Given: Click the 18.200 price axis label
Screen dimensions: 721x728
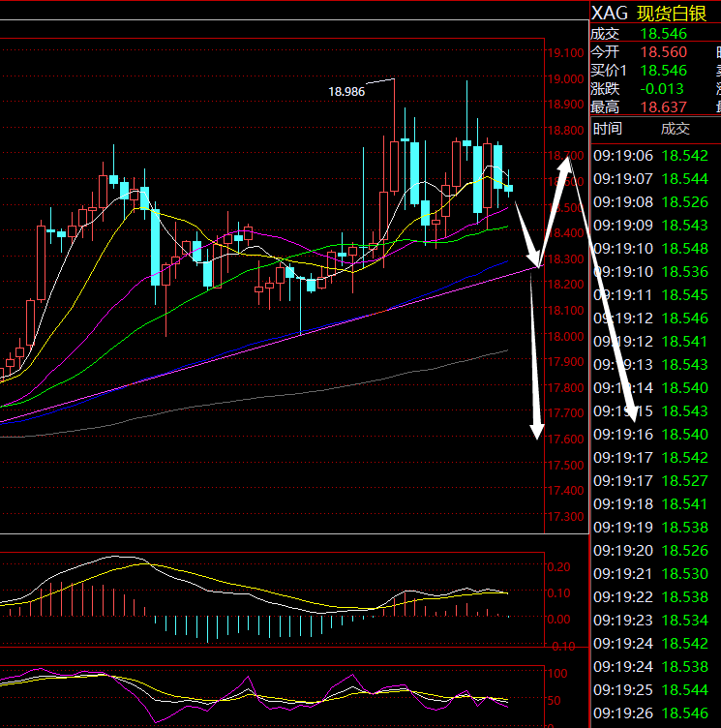Looking at the screenshot, I should tap(565, 285).
